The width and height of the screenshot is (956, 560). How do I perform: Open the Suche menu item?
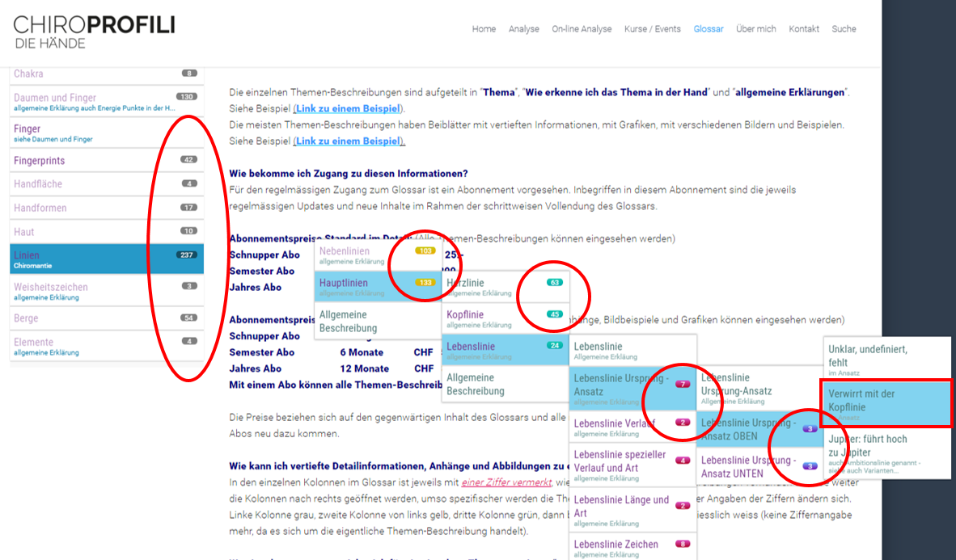pyautogui.click(x=843, y=29)
